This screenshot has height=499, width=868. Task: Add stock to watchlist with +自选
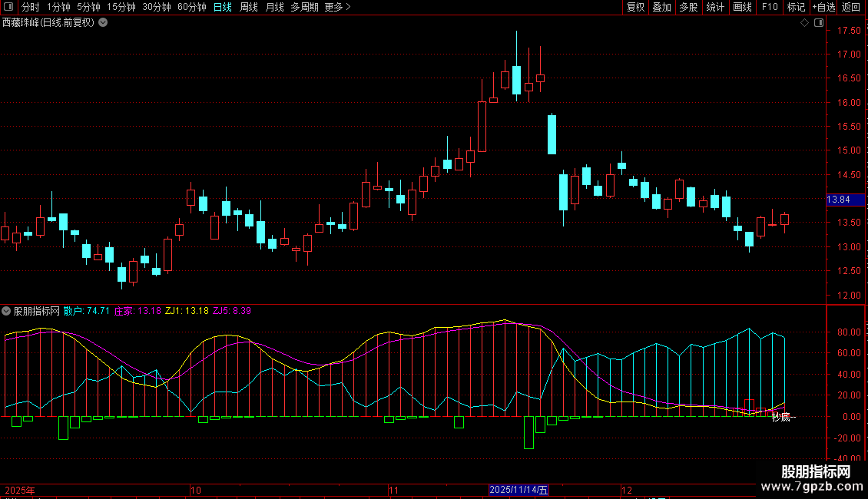tap(823, 7)
